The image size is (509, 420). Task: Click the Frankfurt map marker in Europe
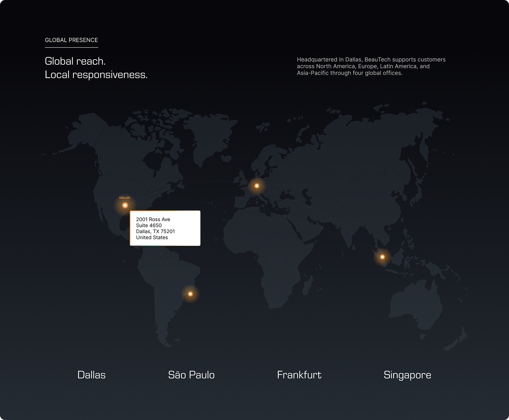(257, 186)
